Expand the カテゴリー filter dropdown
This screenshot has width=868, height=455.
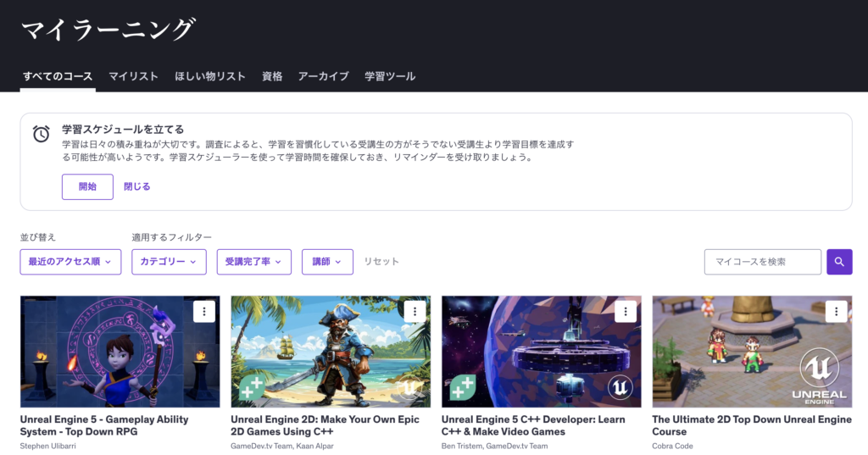(x=169, y=262)
